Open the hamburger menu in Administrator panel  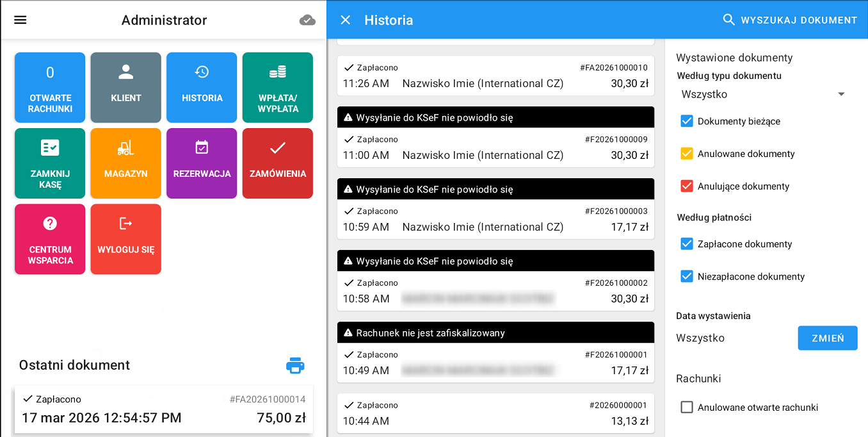pos(20,20)
